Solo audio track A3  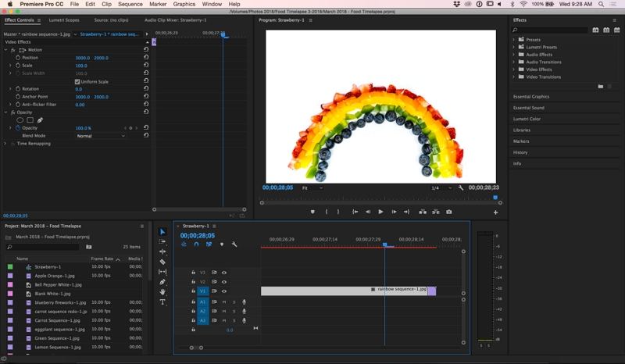tap(234, 320)
